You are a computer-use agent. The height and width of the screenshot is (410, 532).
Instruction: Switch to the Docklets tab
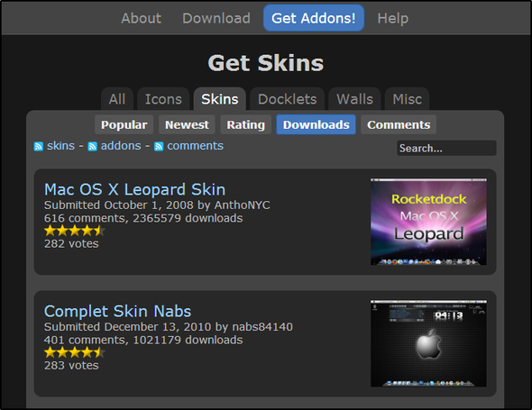tap(287, 99)
